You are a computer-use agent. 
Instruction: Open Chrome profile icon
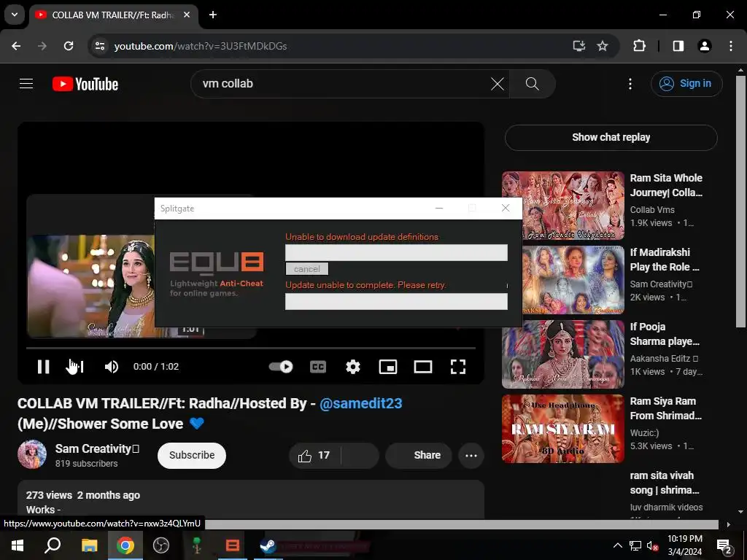click(x=704, y=46)
